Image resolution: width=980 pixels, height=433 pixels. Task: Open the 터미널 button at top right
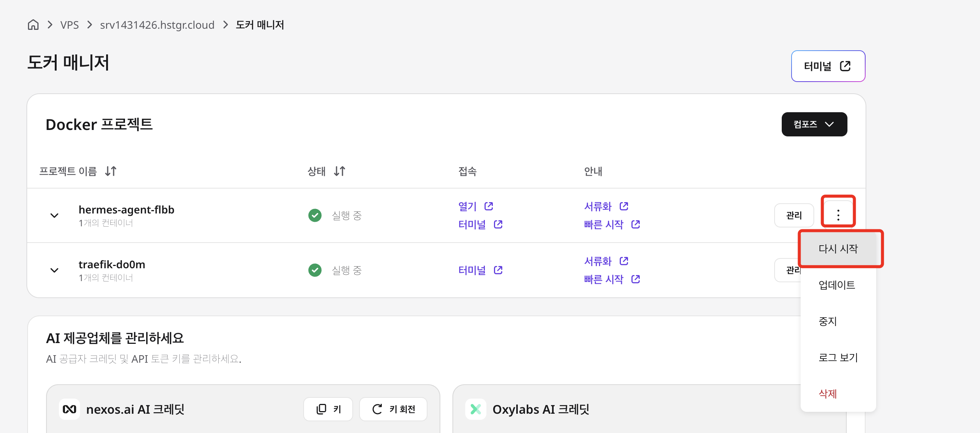pos(828,66)
